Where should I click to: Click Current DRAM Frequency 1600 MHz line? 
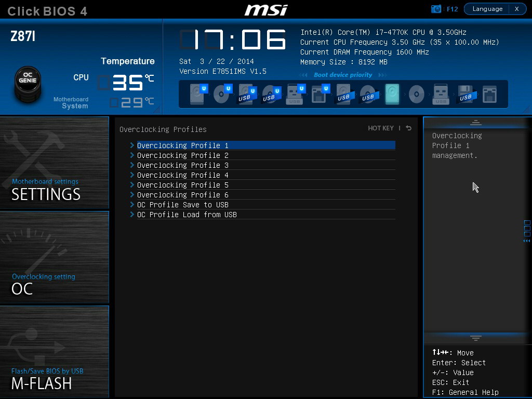364,52
